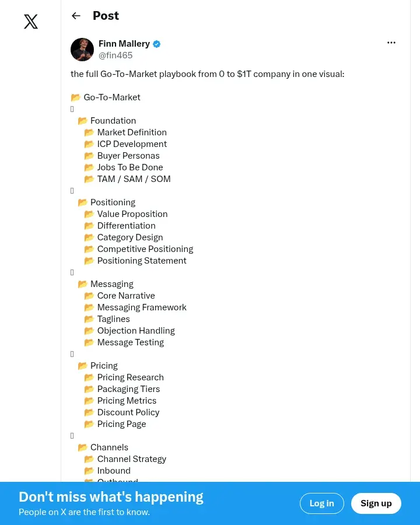
Task: Click the Sign up button
Action: click(x=376, y=503)
